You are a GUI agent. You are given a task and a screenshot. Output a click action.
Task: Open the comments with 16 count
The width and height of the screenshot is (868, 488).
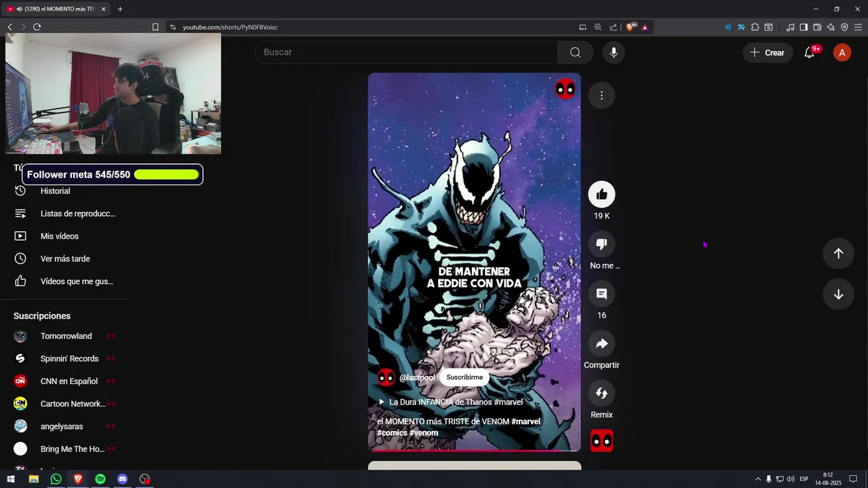601,293
